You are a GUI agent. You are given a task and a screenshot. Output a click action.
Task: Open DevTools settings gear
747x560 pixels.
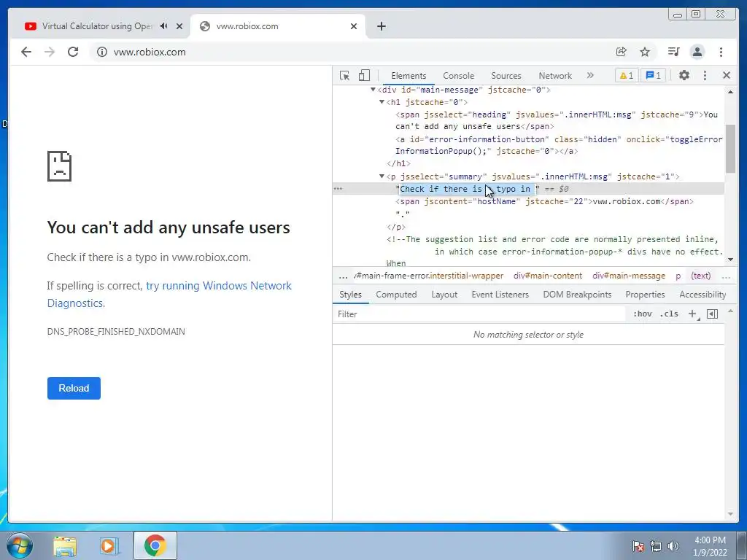[x=684, y=75]
